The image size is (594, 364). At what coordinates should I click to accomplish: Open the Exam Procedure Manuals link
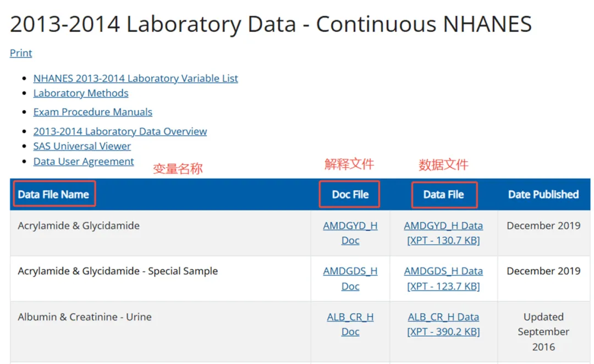[x=93, y=112]
